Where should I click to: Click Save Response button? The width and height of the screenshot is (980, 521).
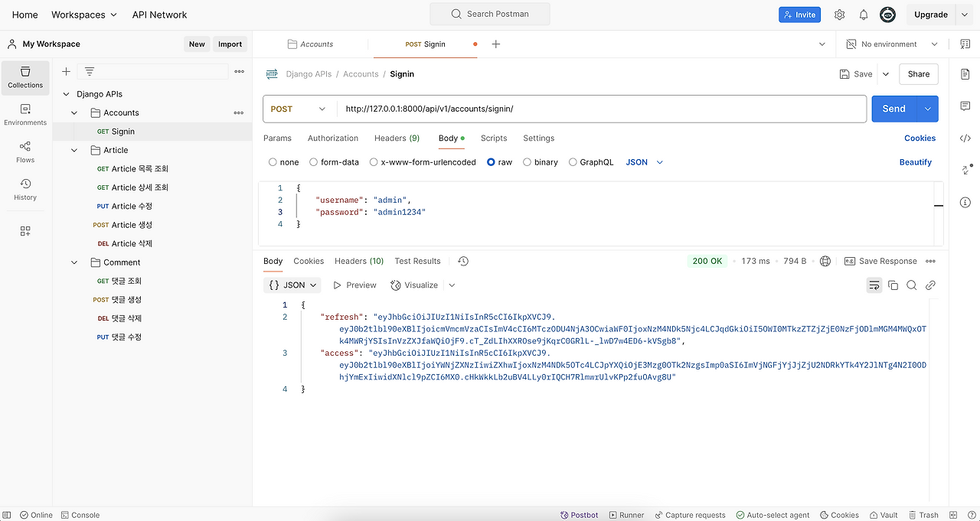pyautogui.click(x=880, y=261)
